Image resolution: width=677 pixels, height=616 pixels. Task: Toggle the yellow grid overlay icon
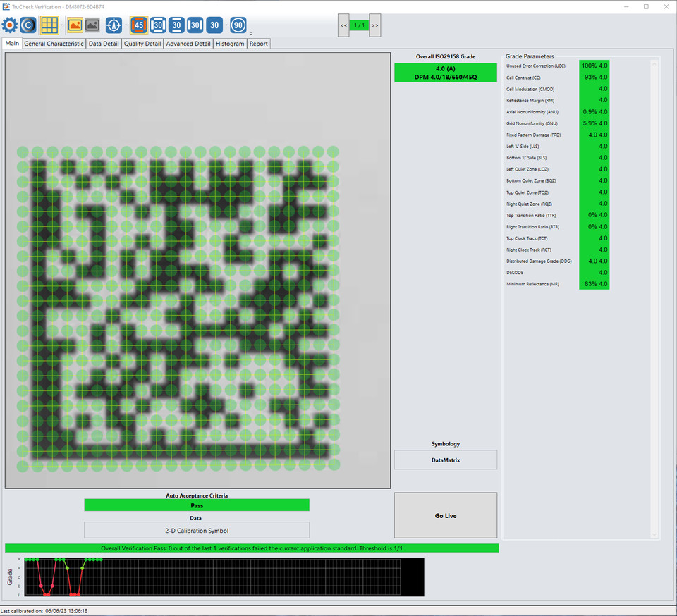49,25
